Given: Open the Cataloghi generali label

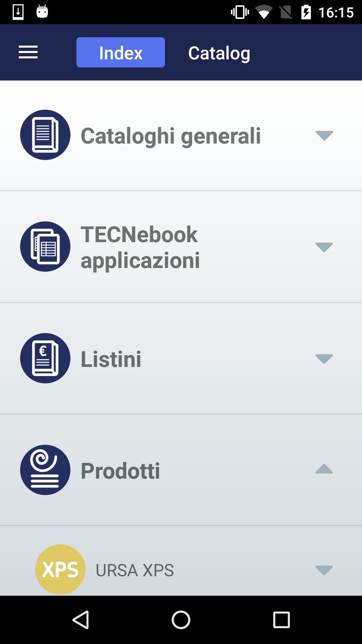Looking at the screenshot, I should click(171, 136).
